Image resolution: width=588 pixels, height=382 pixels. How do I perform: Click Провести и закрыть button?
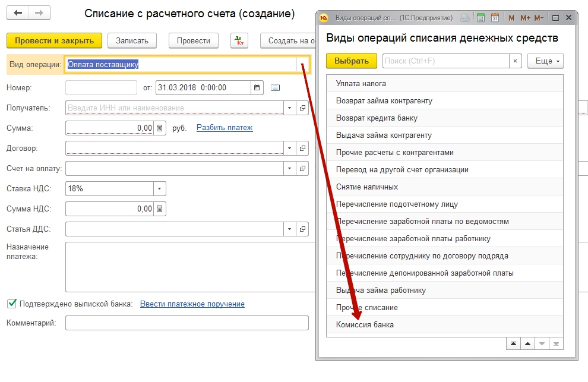[55, 40]
